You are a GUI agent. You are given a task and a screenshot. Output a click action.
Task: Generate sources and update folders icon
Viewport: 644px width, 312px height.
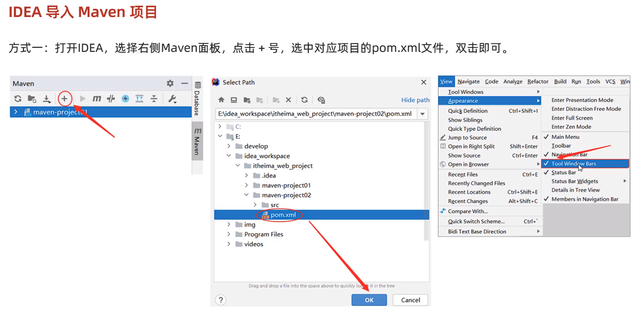(x=32, y=99)
